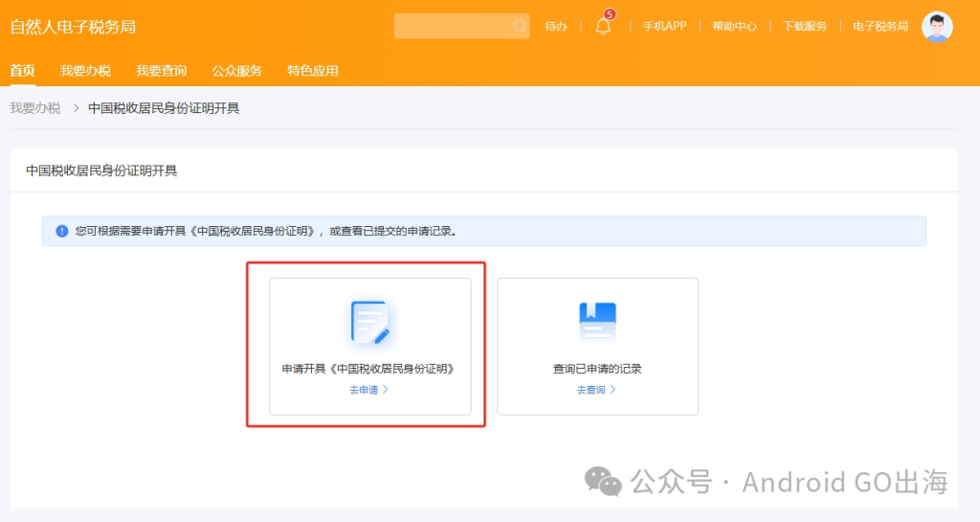Click the chevron next to 去申请
Screen dimensions: 980x522
386,390
